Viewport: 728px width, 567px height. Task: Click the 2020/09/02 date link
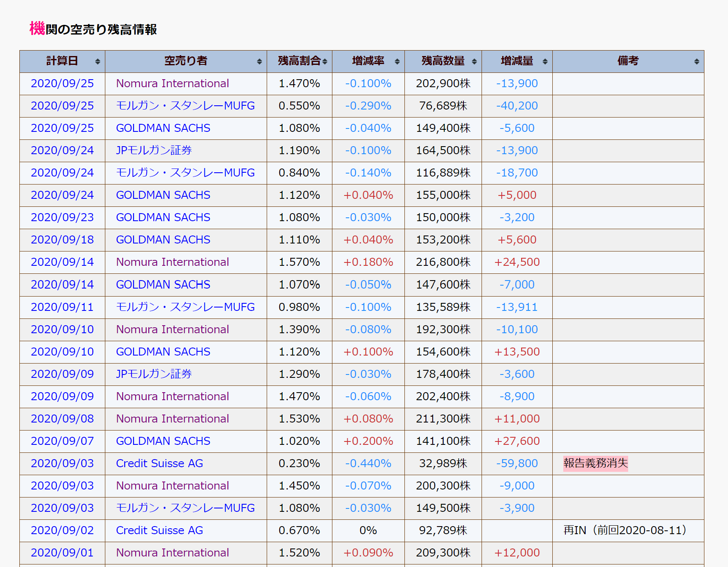[62, 530]
